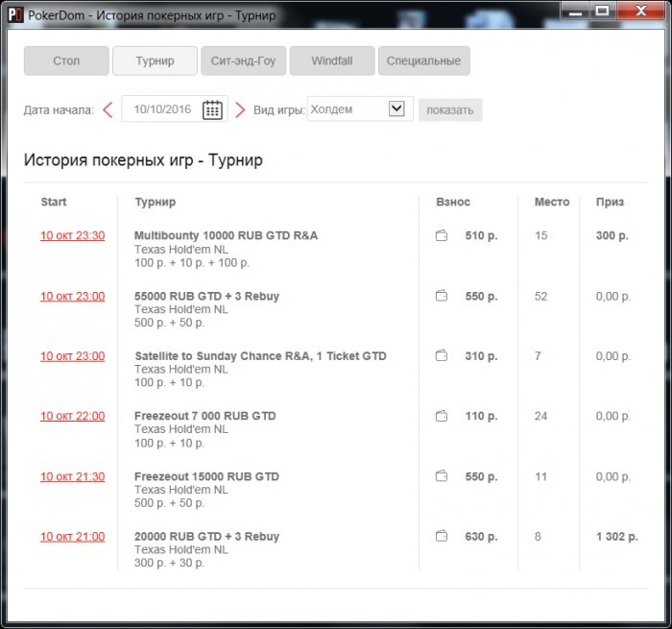Click the Приз column header
Viewport: 672px width, 629px height.
pyautogui.click(x=610, y=202)
